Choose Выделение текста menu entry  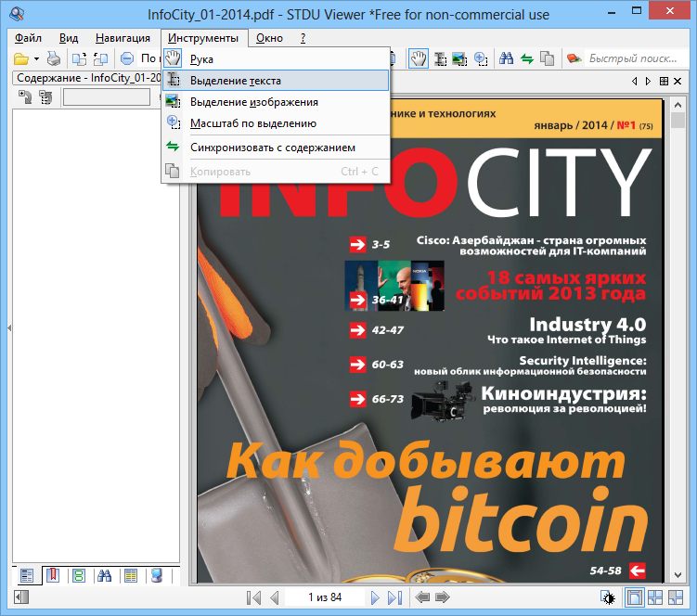pyautogui.click(x=276, y=81)
